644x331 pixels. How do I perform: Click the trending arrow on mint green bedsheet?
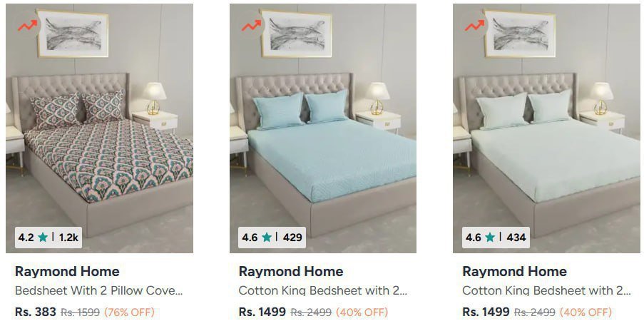[x=474, y=26]
